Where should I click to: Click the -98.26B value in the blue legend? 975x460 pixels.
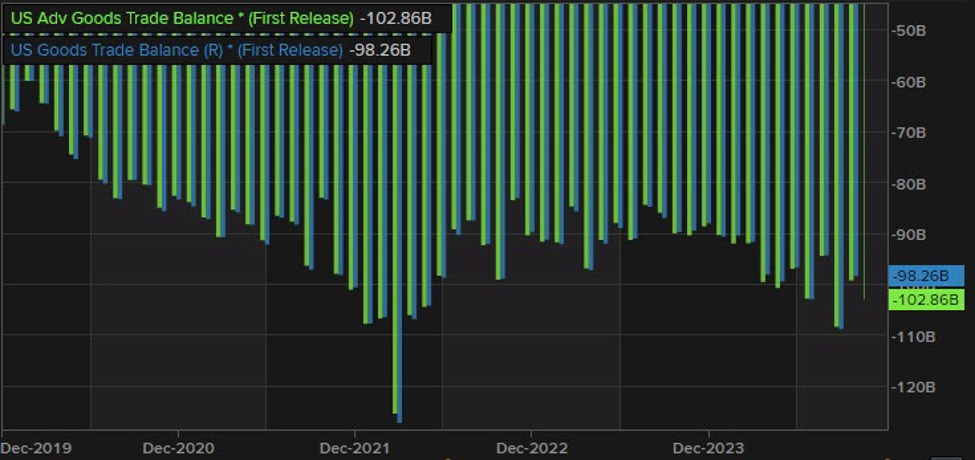tap(380, 49)
